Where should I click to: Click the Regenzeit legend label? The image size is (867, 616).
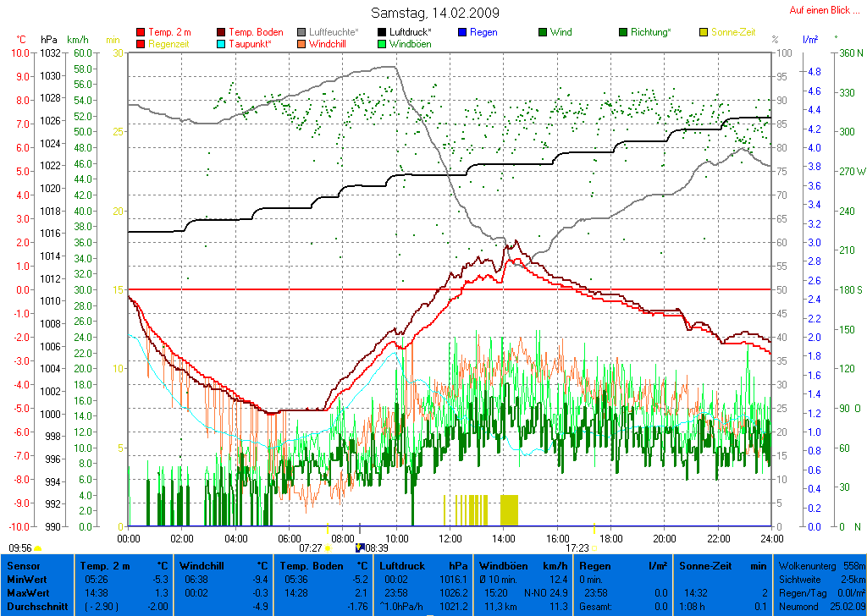(x=169, y=43)
